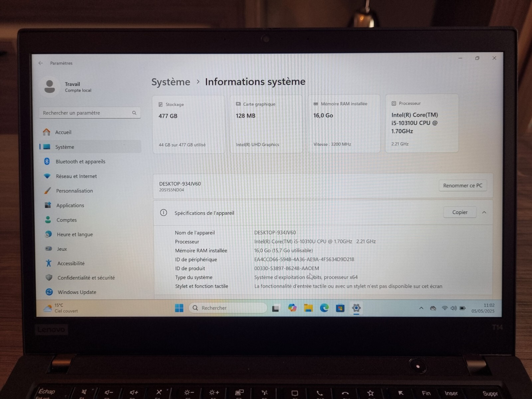Open Microsoft Store from the taskbar

pos(340,308)
